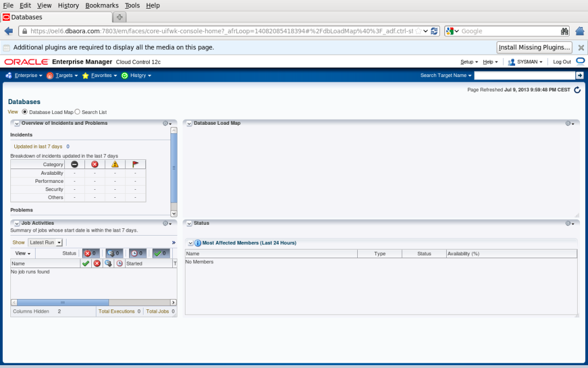The image size is (588, 368).
Task: Filter jobs by action required status count
Action: tap(114, 254)
